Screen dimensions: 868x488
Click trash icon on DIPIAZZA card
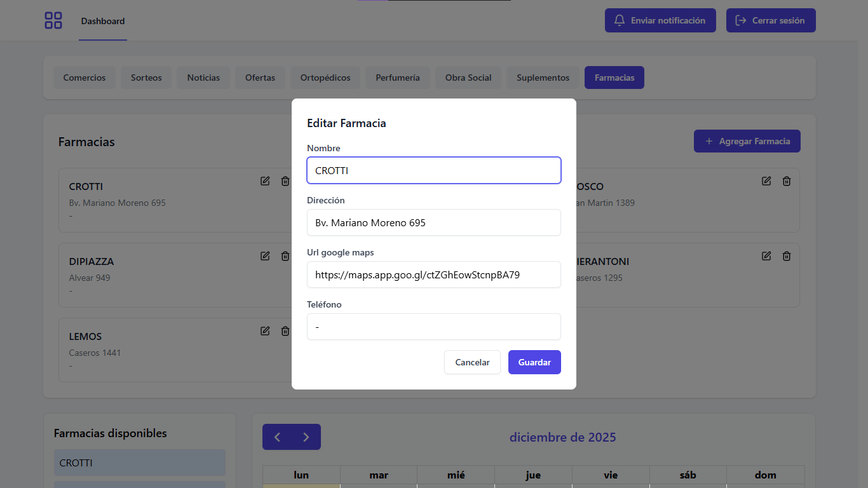(x=285, y=256)
